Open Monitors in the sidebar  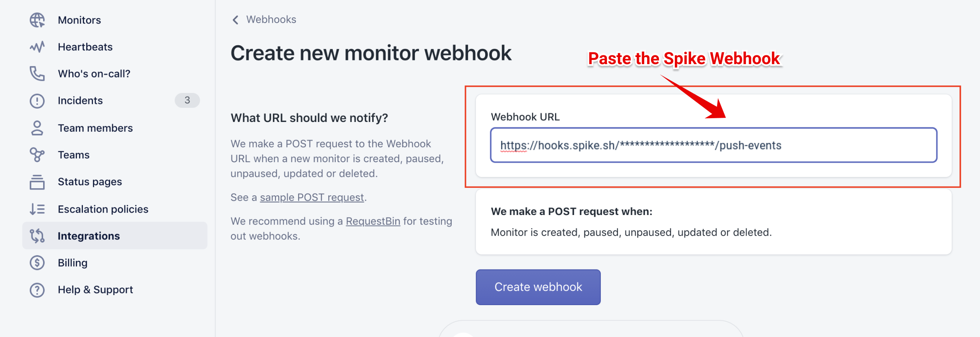click(79, 20)
